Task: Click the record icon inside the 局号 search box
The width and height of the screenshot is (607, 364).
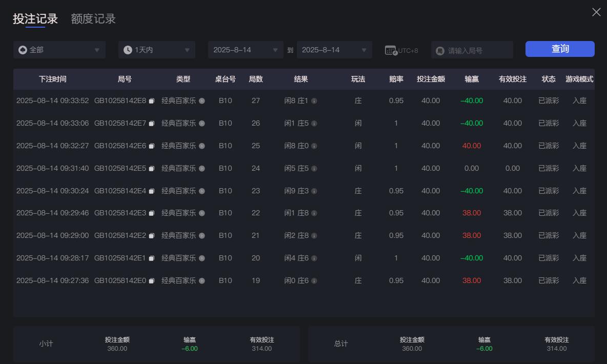Action: 441,49
